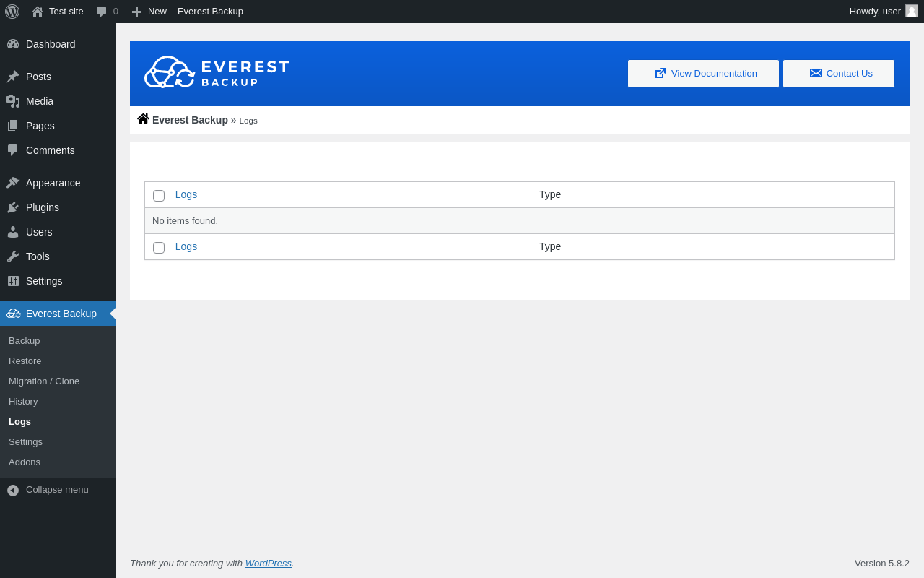Viewport: 924px width, 578px height.
Task: Click the Posts pin icon
Action: (x=13, y=77)
